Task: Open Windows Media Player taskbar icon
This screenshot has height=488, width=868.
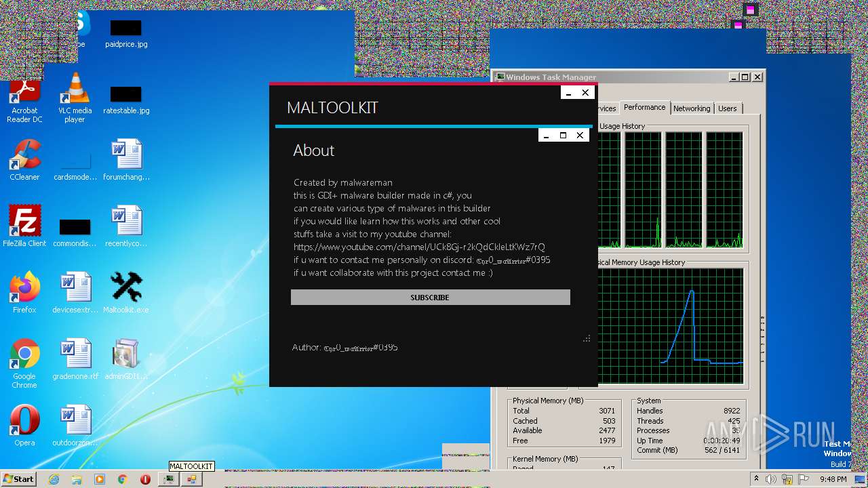Action: pos(100,479)
